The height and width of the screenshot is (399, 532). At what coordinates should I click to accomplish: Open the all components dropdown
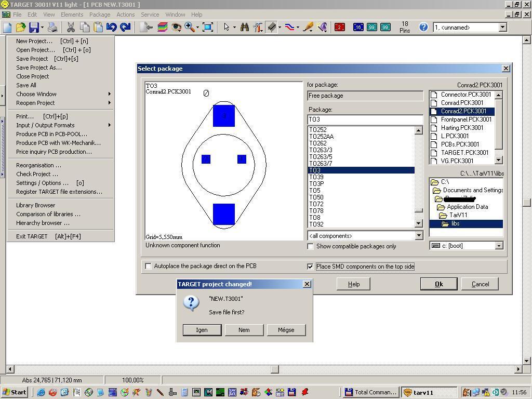pyautogui.click(x=419, y=235)
